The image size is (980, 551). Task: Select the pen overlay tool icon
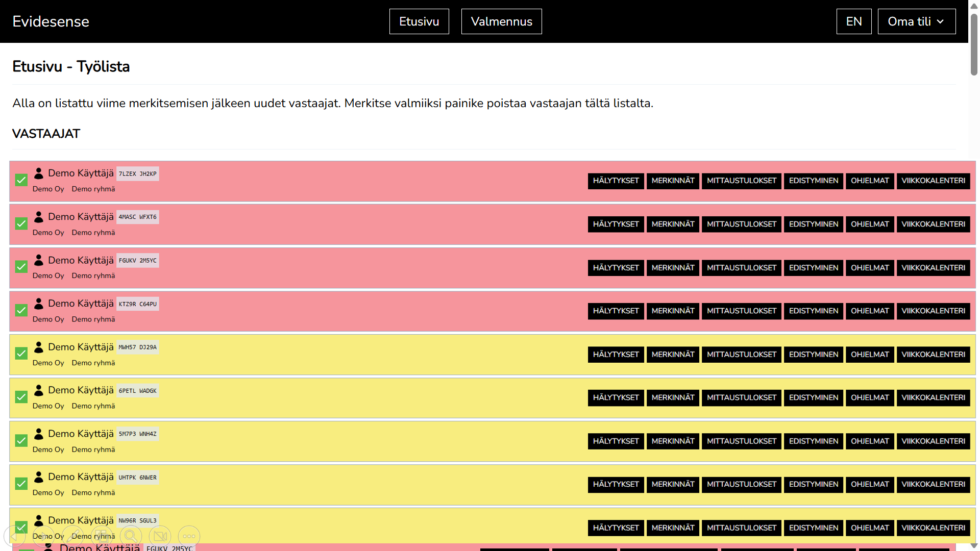point(72,536)
